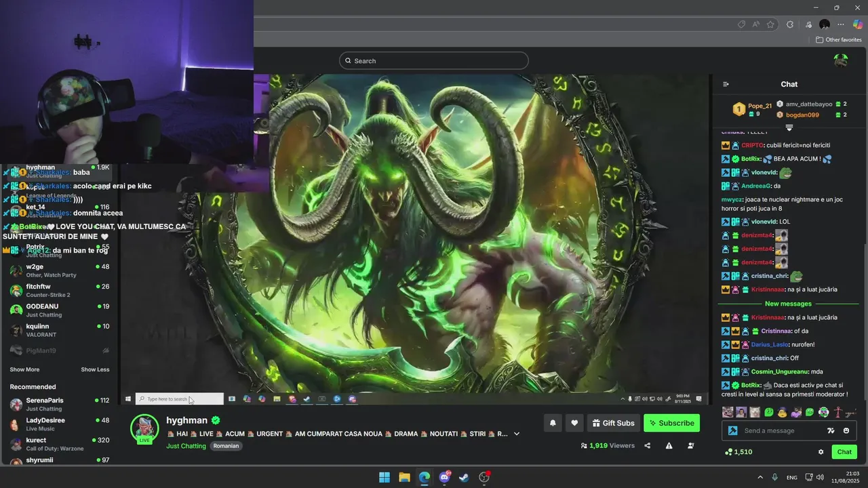
Task: Insert the green speech-bubble Kick emote
Action: pos(769,412)
